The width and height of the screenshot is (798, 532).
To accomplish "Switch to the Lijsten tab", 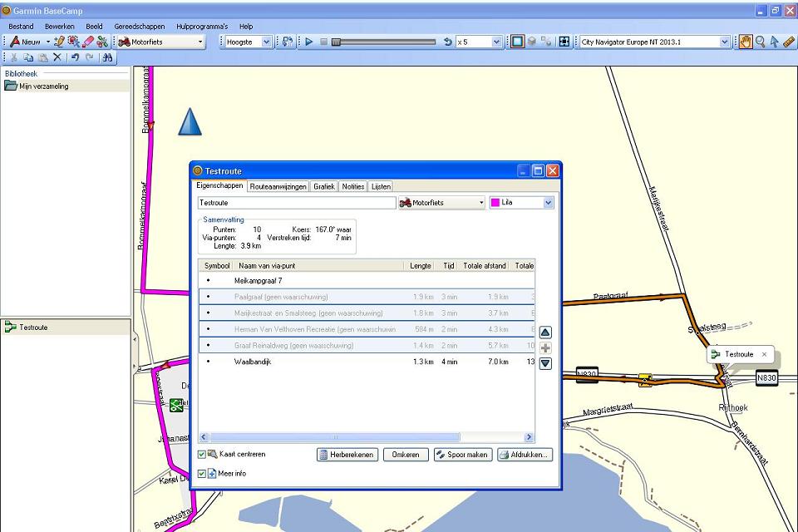I will tap(381, 186).
